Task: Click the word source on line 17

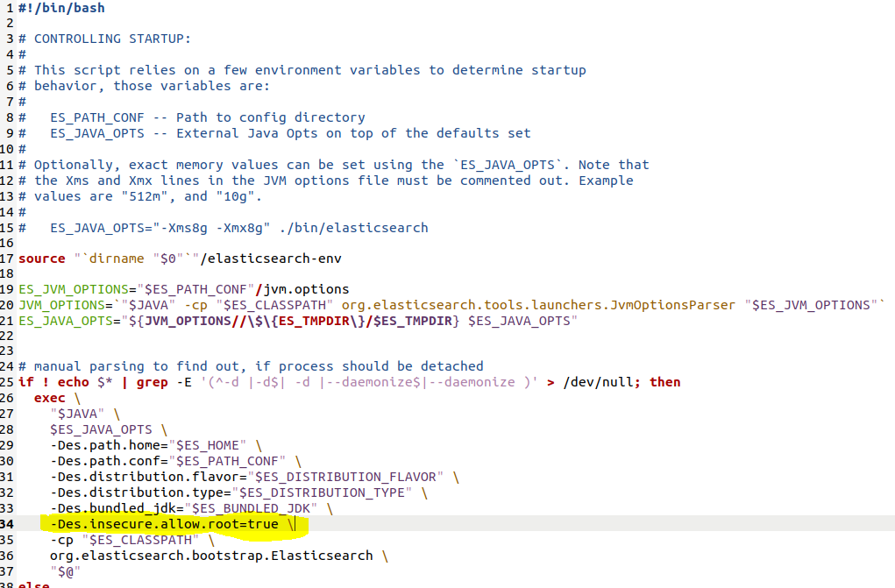Action: 40,259
